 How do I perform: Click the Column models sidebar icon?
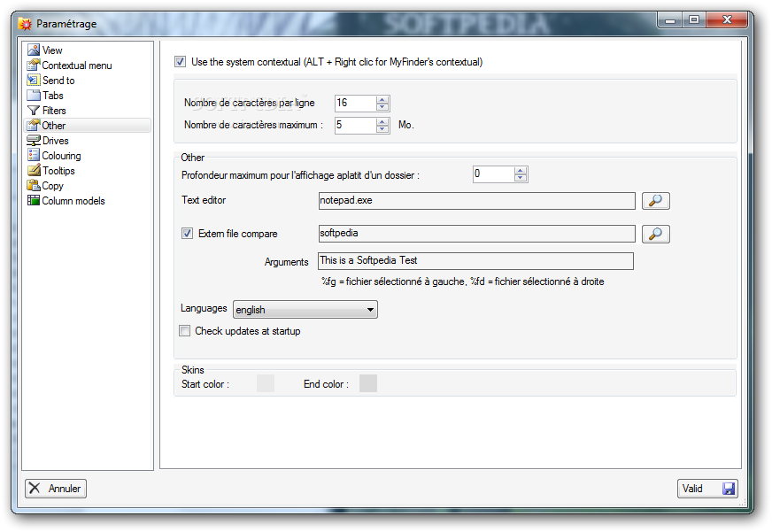[x=34, y=200]
